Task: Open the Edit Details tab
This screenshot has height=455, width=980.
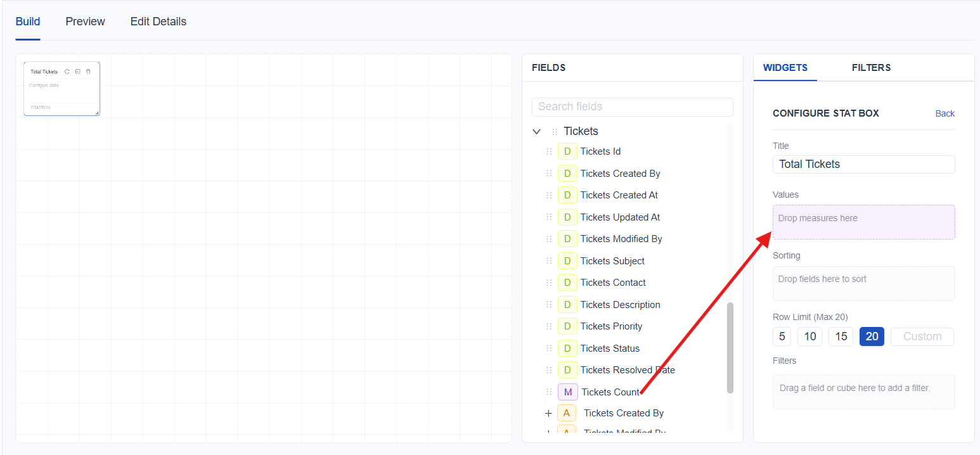Action: [158, 22]
